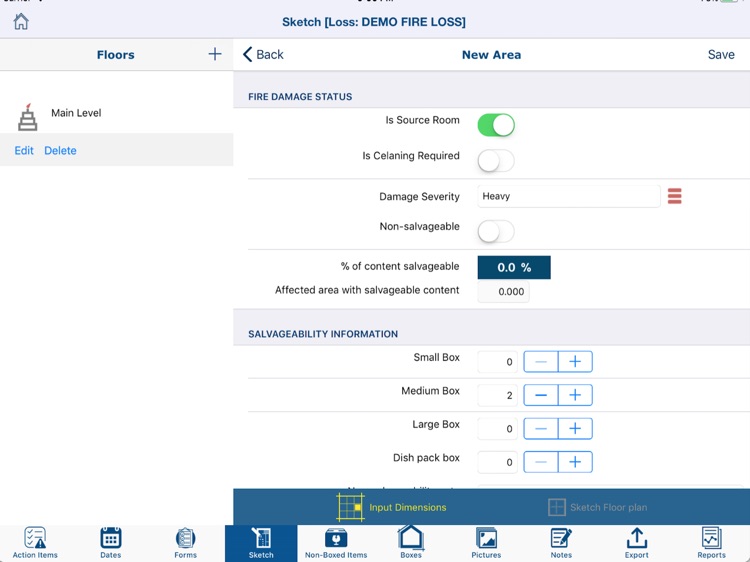
Task: Decrease Medium Box count
Action: click(540, 395)
